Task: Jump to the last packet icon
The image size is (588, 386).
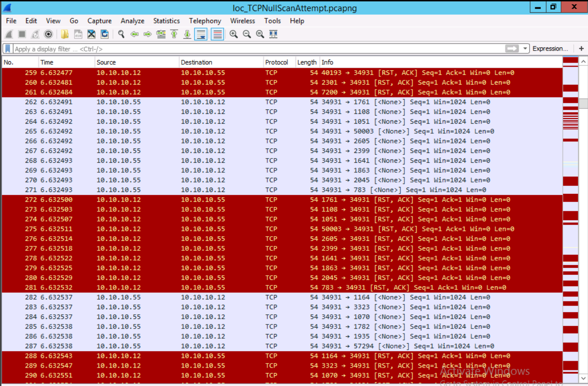Action: [x=187, y=34]
